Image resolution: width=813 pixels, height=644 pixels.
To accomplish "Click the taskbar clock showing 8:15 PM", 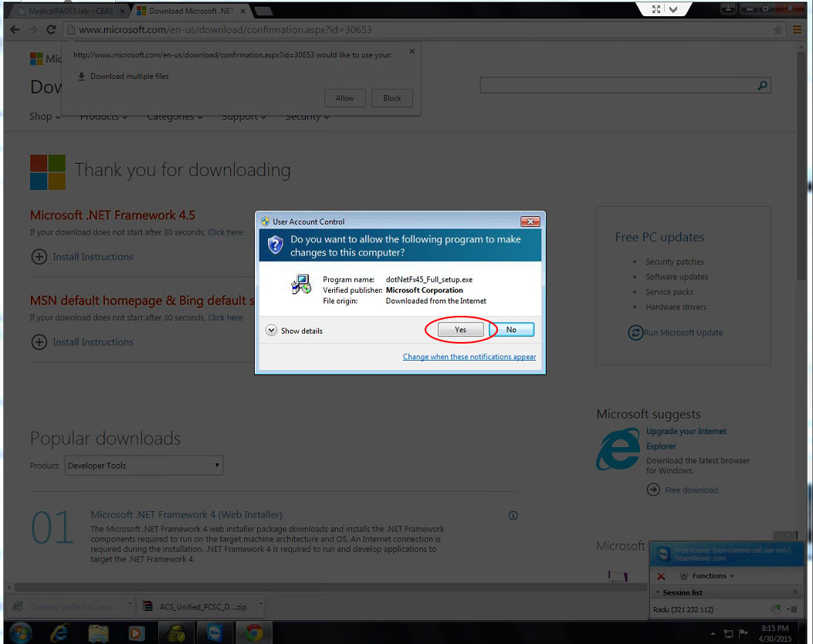I will tap(774, 633).
